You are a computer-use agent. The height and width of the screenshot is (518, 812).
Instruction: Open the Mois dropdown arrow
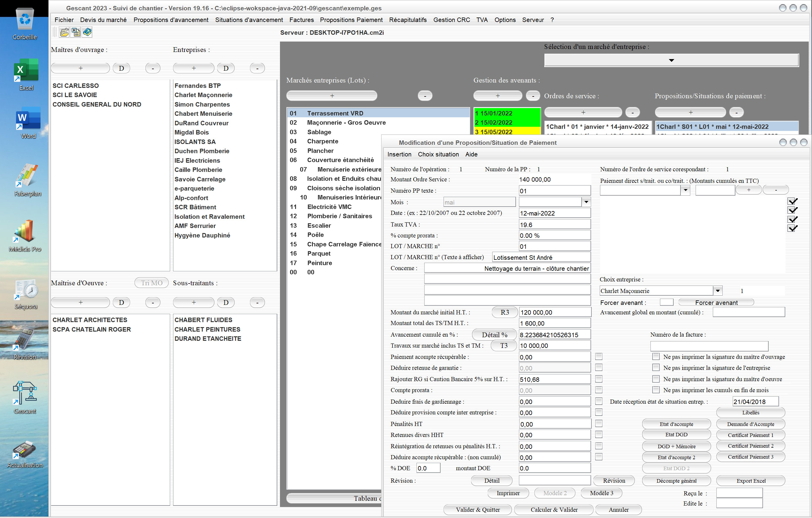click(586, 202)
